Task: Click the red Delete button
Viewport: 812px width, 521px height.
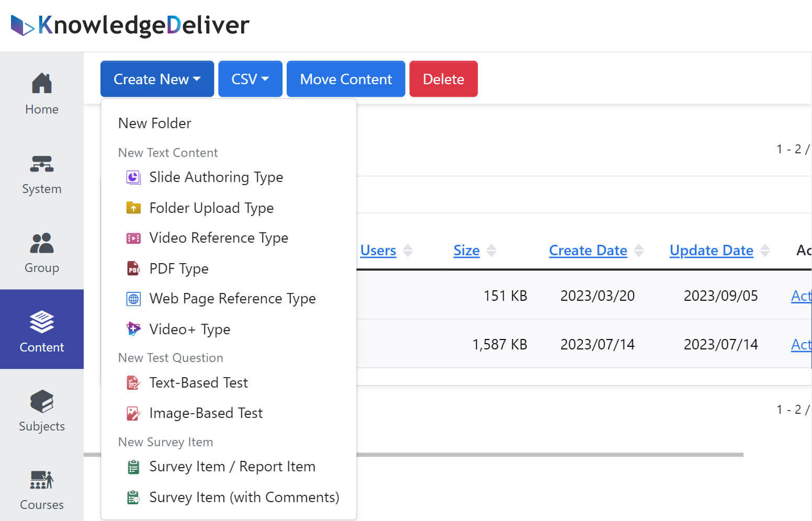Action: click(443, 79)
